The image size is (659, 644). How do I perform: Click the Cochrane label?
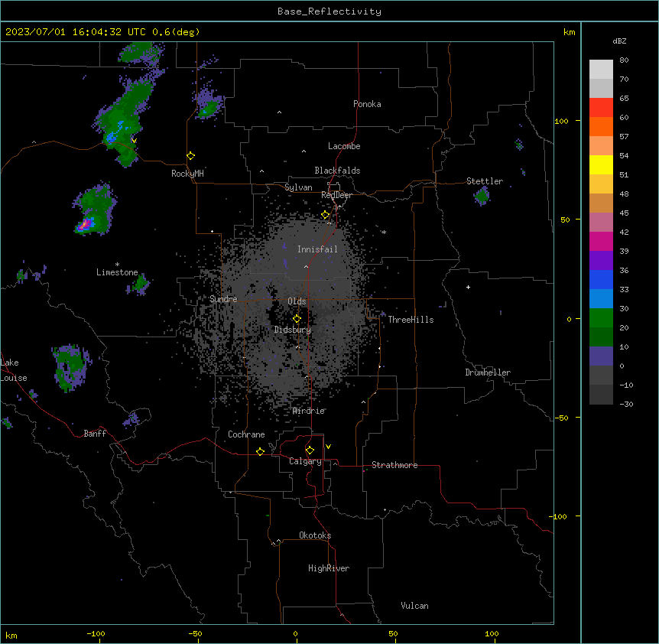(246, 434)
